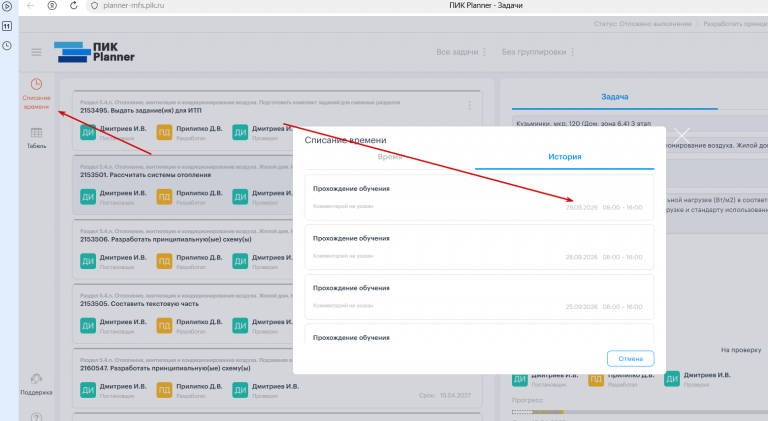Viewport: 768px width, 421px height.
Task: Select the Задача tab in right panel
Action: [615, 97]
